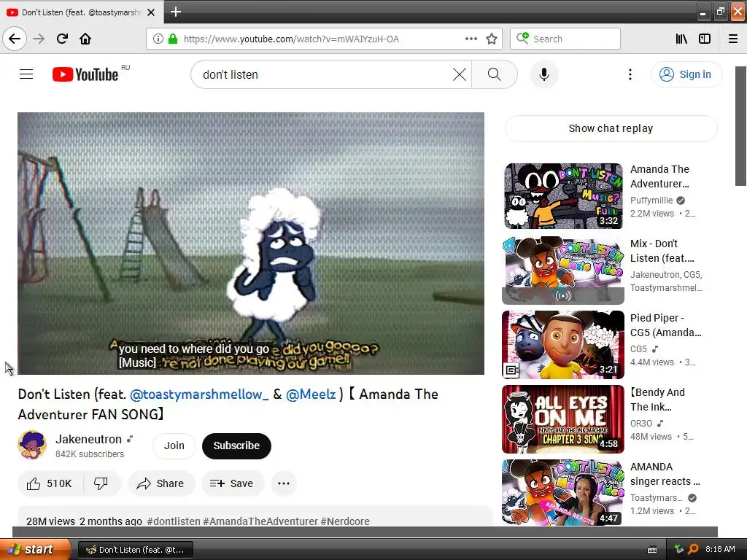Click the YouTube search magnifier button
747x560 pixels.
[495, 74]
